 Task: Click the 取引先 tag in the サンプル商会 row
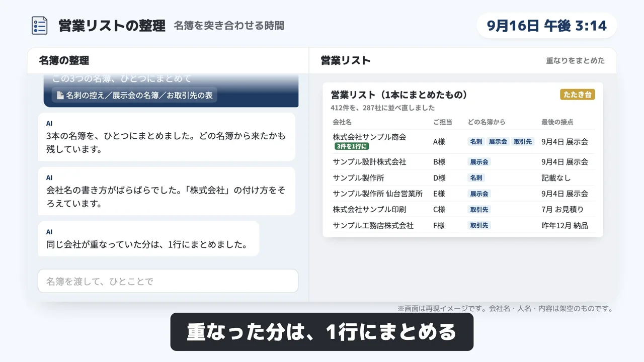click(x=522, y=142)
